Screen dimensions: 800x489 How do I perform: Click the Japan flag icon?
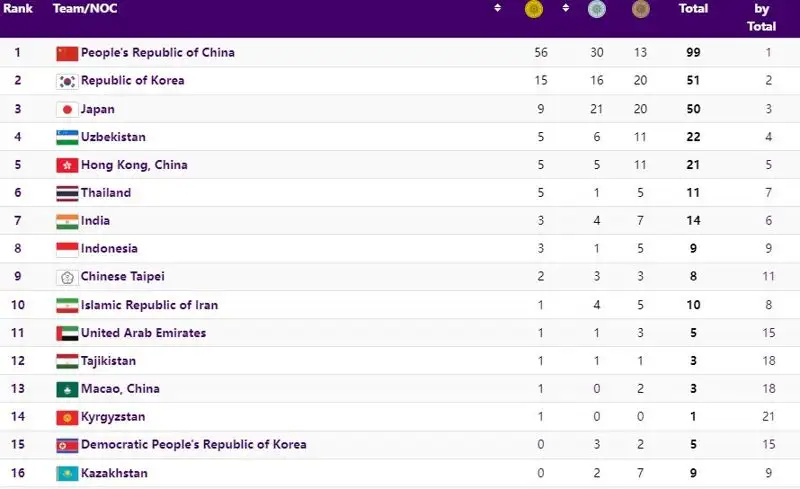pos(67,109)
